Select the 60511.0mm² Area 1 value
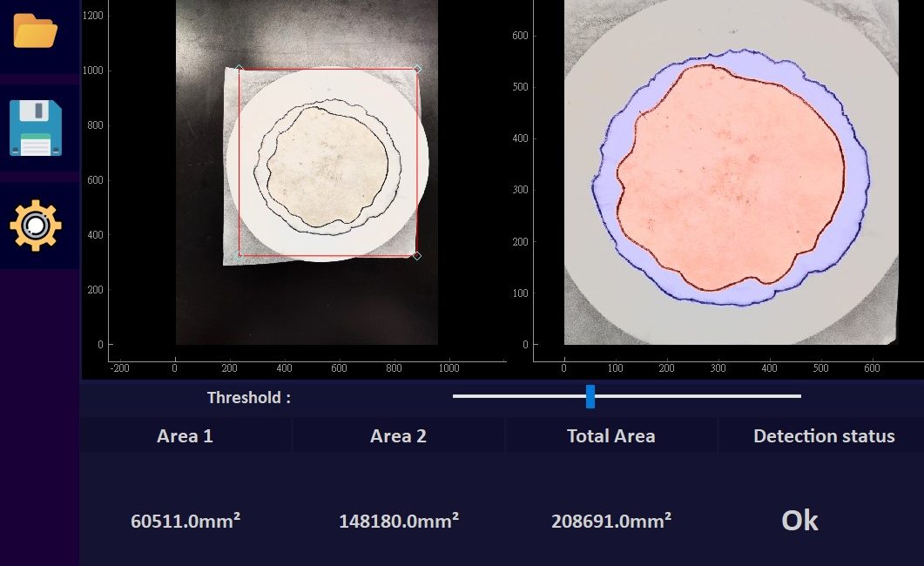Screen dimensions: 924x566 [185, 521]
